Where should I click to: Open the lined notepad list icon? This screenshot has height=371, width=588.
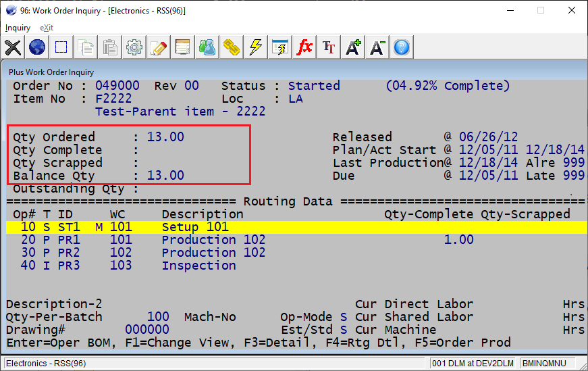183,47
